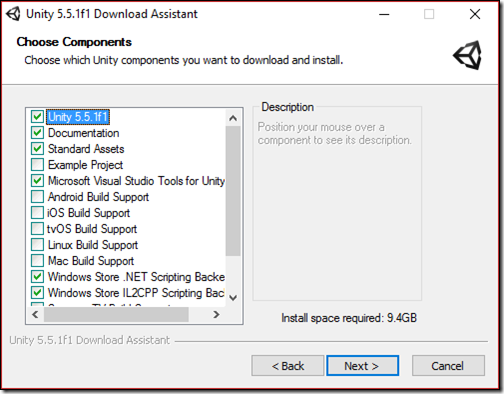Enable the iOS Build Support checkbox

pos(37,213)
